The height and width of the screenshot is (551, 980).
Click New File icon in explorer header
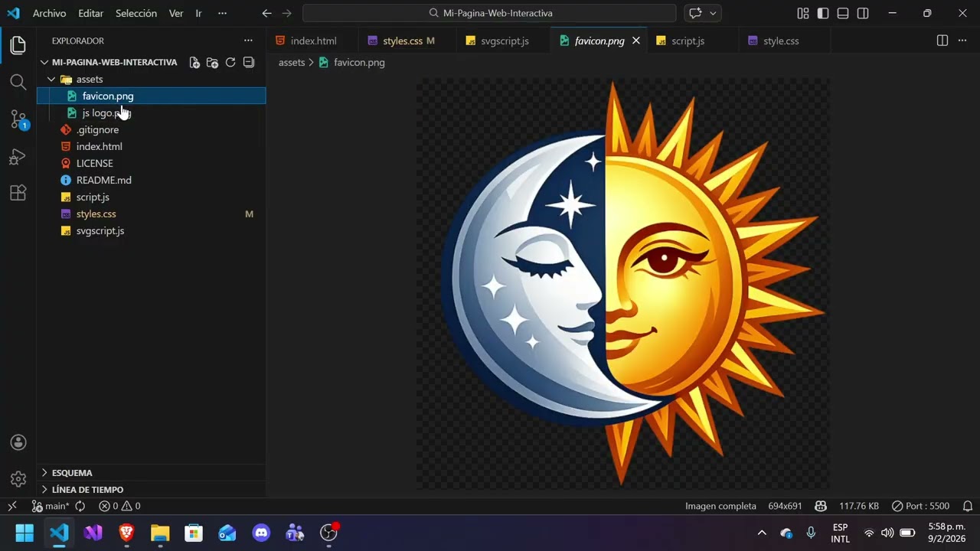194,63
